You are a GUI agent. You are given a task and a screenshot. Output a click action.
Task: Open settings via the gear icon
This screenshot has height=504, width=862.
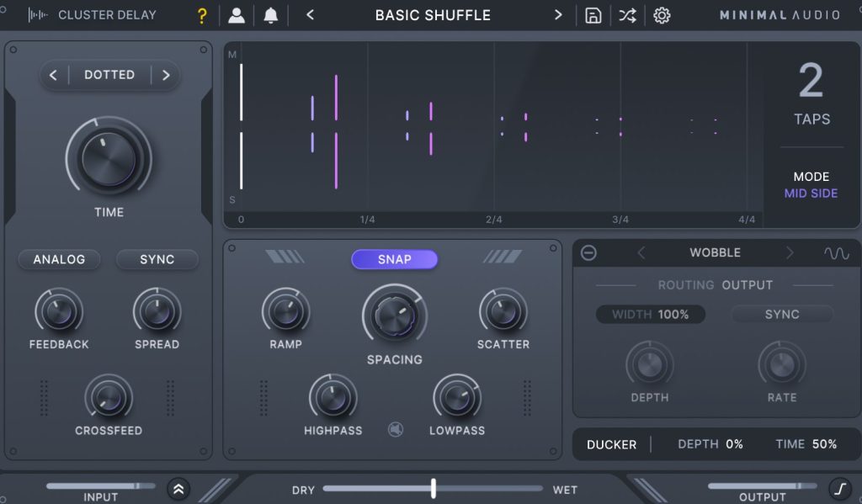[x=662, y=15]
